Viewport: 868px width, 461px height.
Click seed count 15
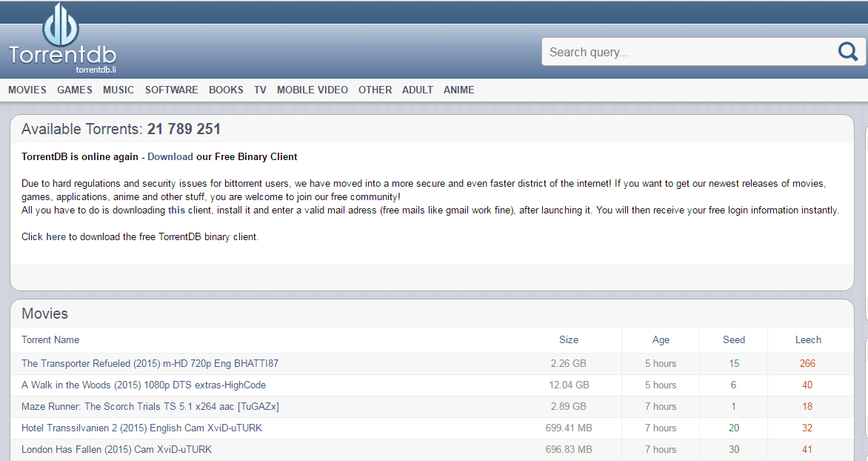(x=734, y=363)
